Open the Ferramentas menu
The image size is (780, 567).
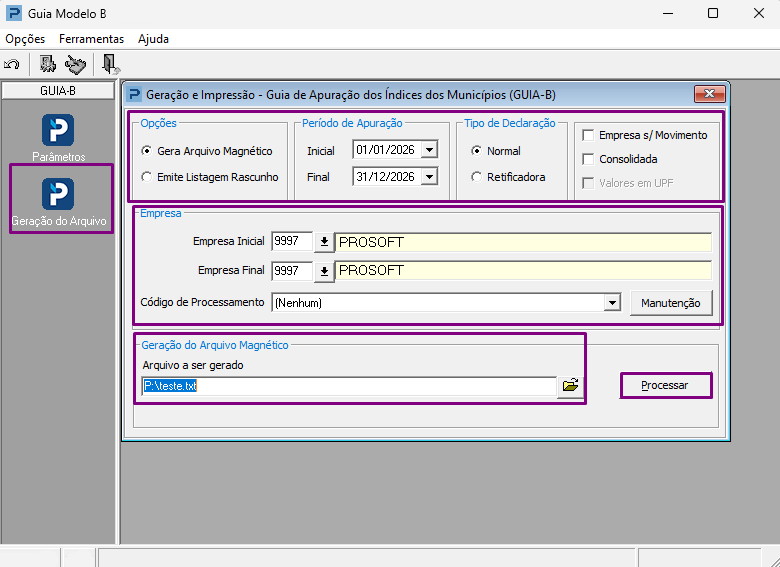tap(92, 39)
